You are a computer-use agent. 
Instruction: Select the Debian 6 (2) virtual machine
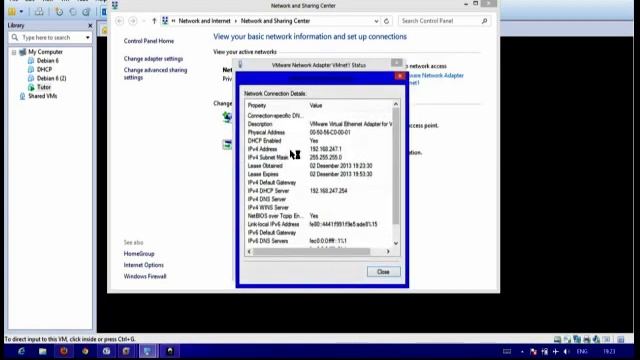51,78
